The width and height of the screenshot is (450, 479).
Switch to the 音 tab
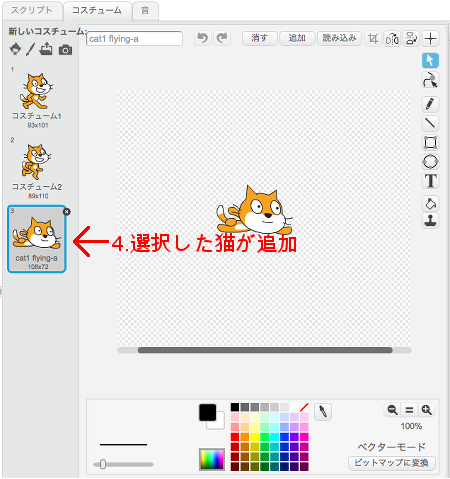point(145,10)
